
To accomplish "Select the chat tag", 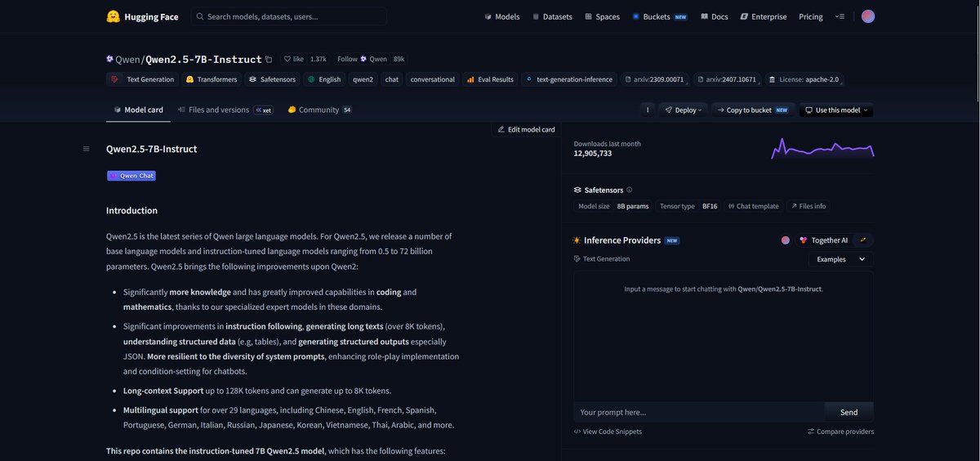I will (x=392, y=79).
